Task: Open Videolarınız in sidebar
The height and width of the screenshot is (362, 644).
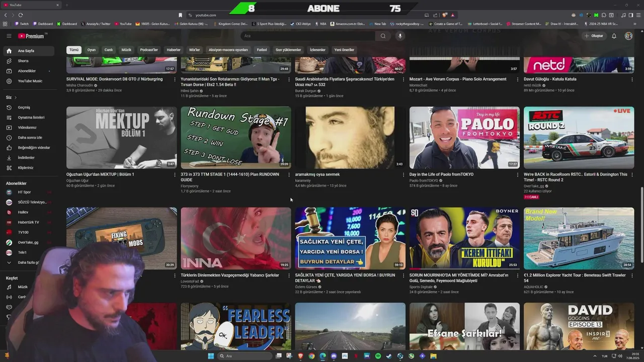Action: pos(28,127)
